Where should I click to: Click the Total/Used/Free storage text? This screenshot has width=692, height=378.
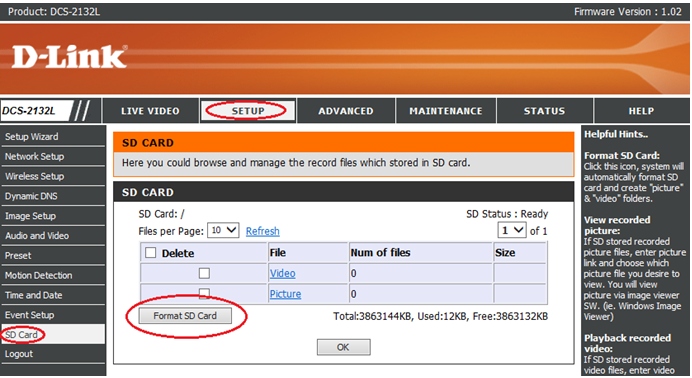[440, 316]
